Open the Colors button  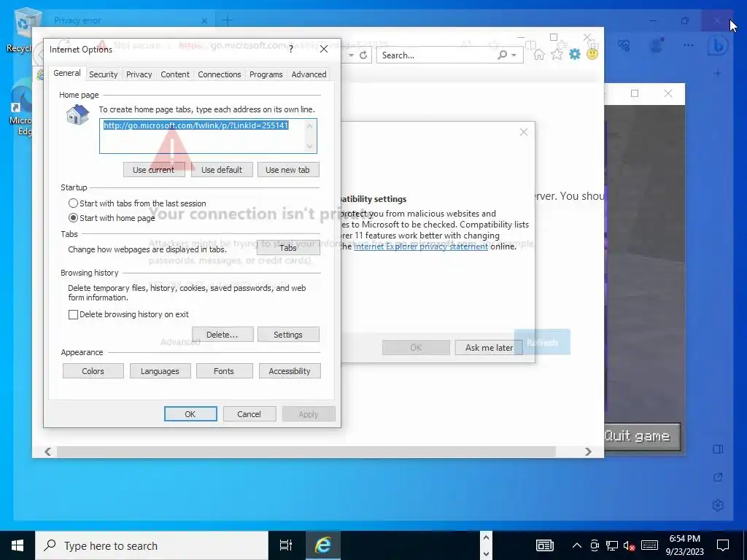(x=93, y=371)
